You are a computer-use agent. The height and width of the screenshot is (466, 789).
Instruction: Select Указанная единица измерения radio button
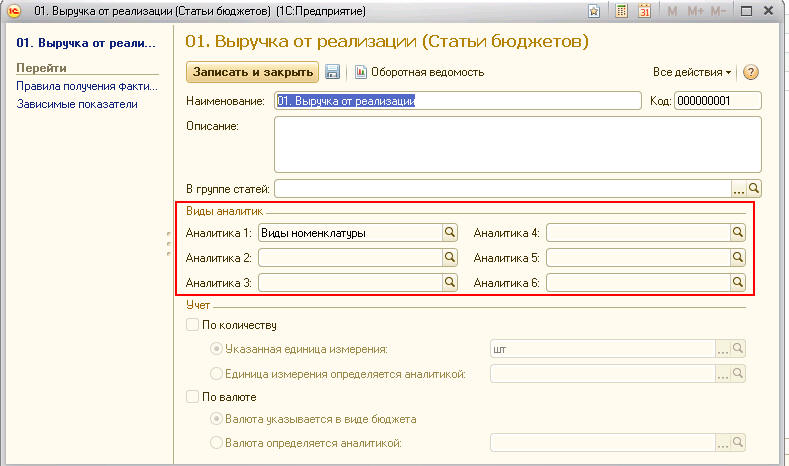[216, 349]
